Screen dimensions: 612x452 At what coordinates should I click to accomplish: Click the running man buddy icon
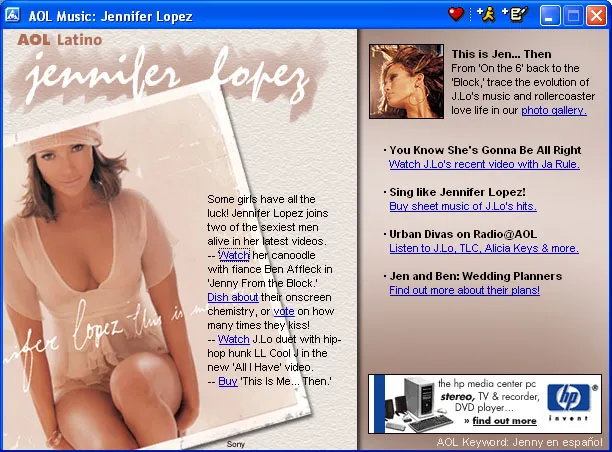486,14
